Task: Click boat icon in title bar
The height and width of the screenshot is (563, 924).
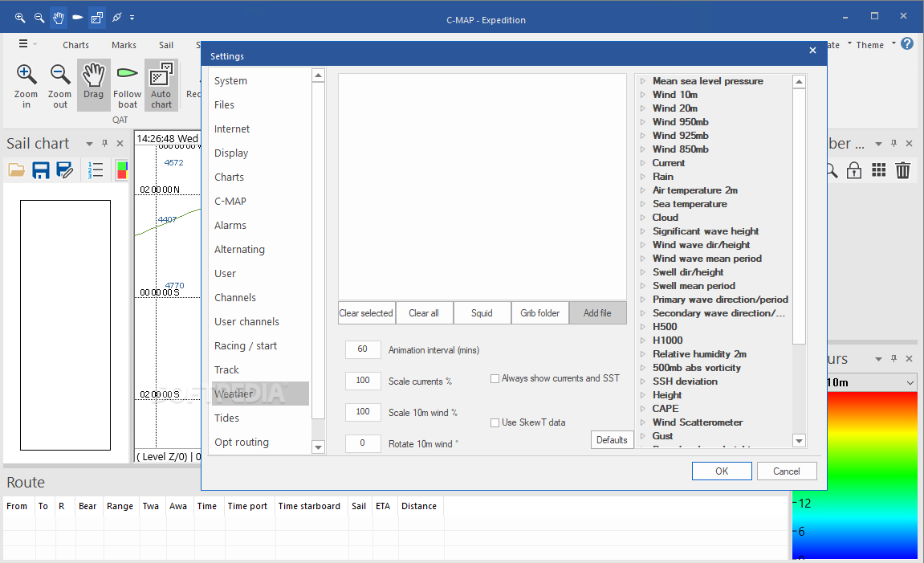Action: point(78,18)
